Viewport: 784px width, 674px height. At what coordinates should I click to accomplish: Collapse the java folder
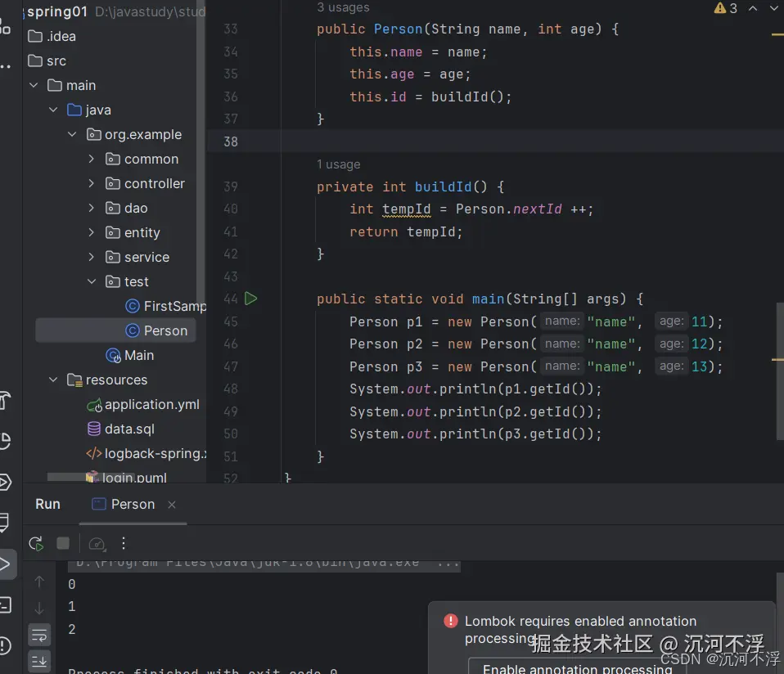click(x=53, y=110)
